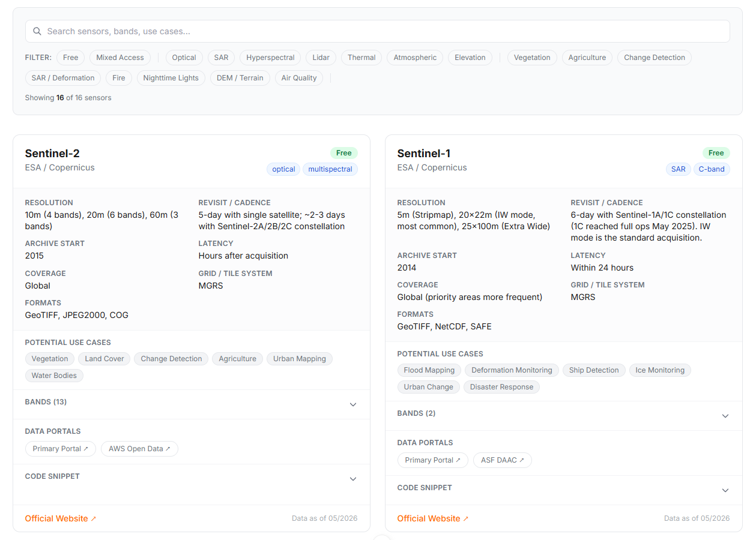Click the Sentinel-1 card title
The width and height of the screenshot is (756, 540).
424,154
